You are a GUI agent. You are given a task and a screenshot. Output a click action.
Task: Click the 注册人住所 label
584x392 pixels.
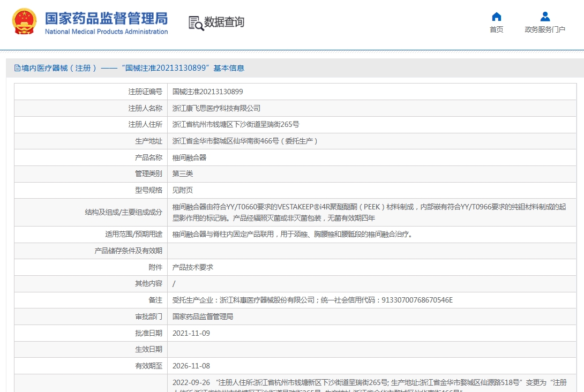pyautogui.click(x=145, y=125)
